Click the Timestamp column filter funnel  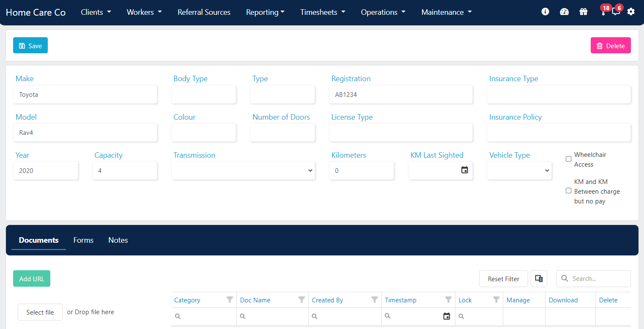(448, 300)
